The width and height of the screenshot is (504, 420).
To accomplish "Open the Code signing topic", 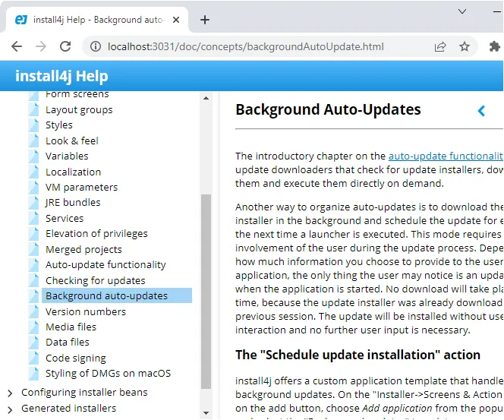I will tap(76, 358).
